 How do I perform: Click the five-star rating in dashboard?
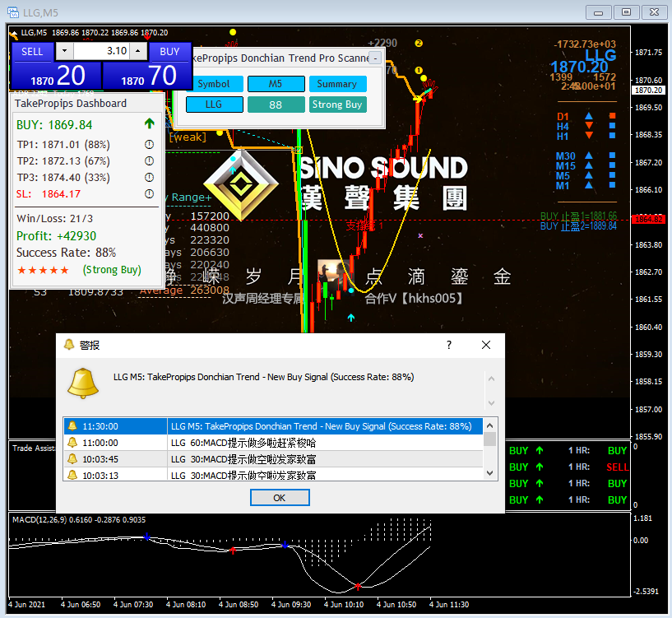43,270
